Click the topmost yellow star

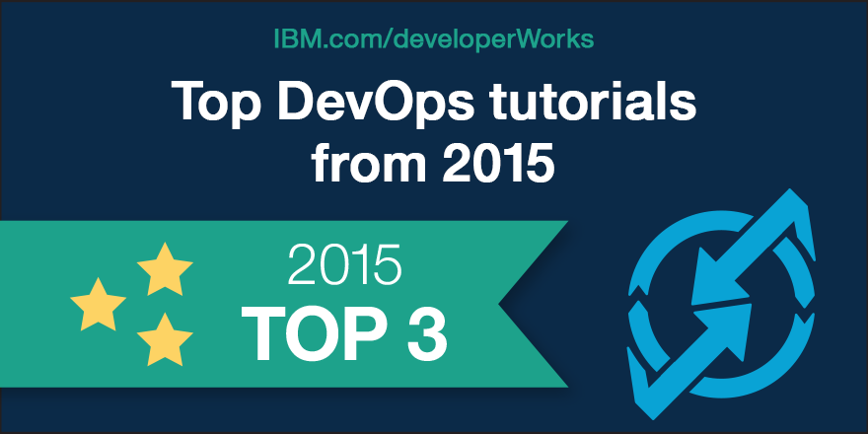point(165,268)
